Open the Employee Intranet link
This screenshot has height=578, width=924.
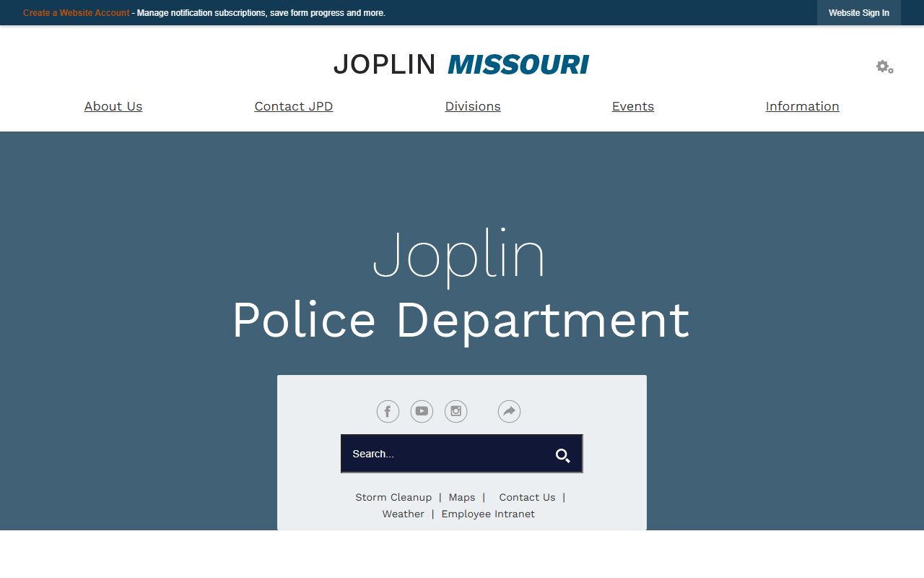tap(488, 514)
